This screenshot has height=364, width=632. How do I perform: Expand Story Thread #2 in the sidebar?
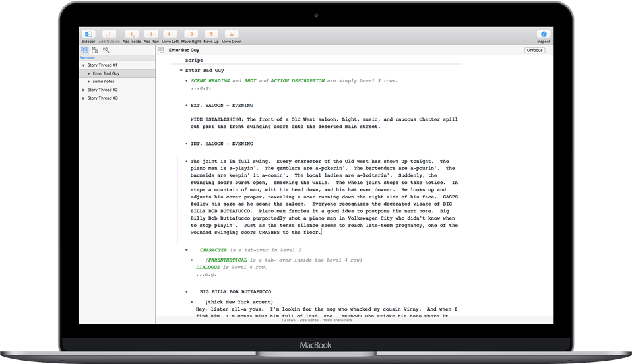83,90
